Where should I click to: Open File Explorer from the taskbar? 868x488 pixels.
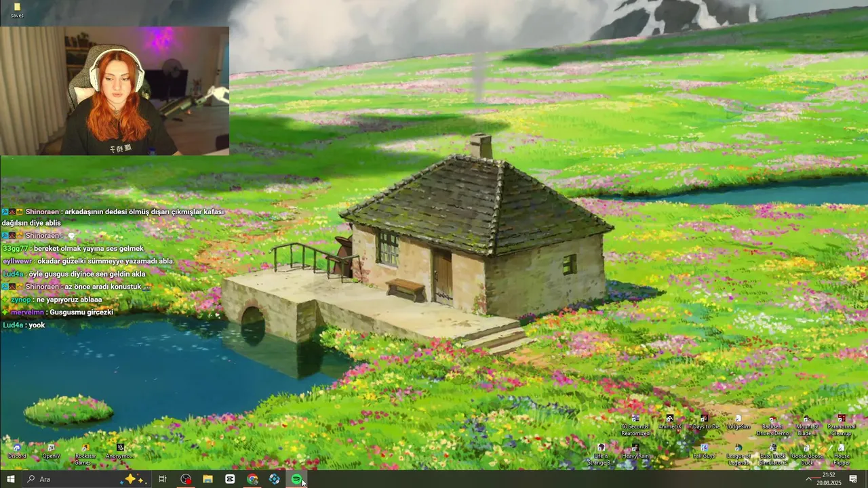208,479
